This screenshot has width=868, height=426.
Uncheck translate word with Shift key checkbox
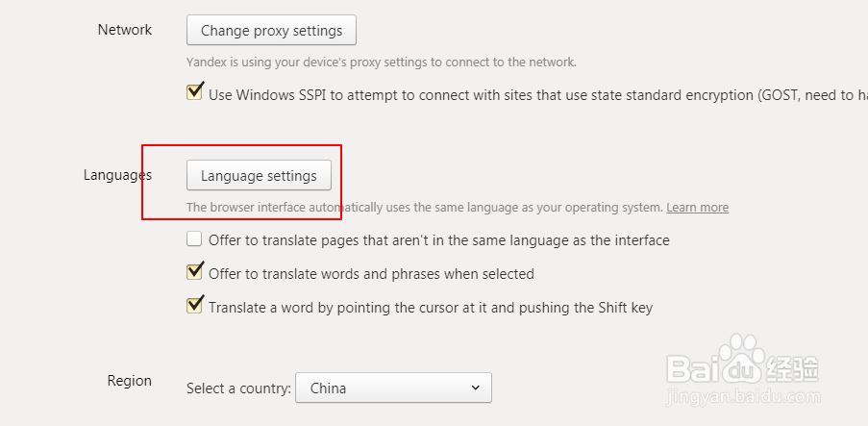click(195, 307)
